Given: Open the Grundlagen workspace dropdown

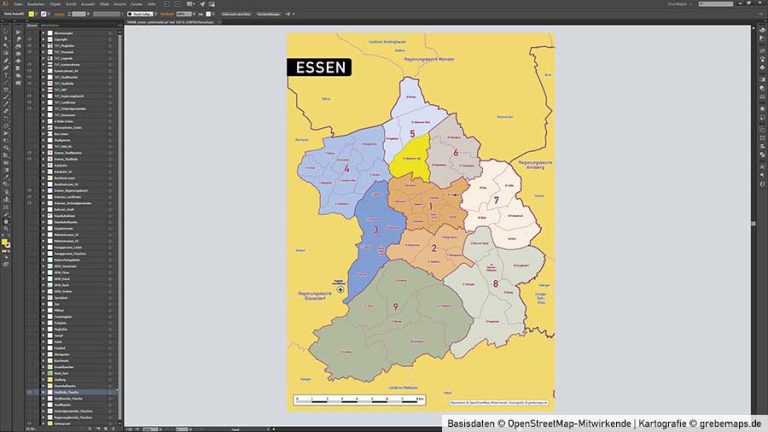Looking at the screenshot, I should (x=679, y=4).
